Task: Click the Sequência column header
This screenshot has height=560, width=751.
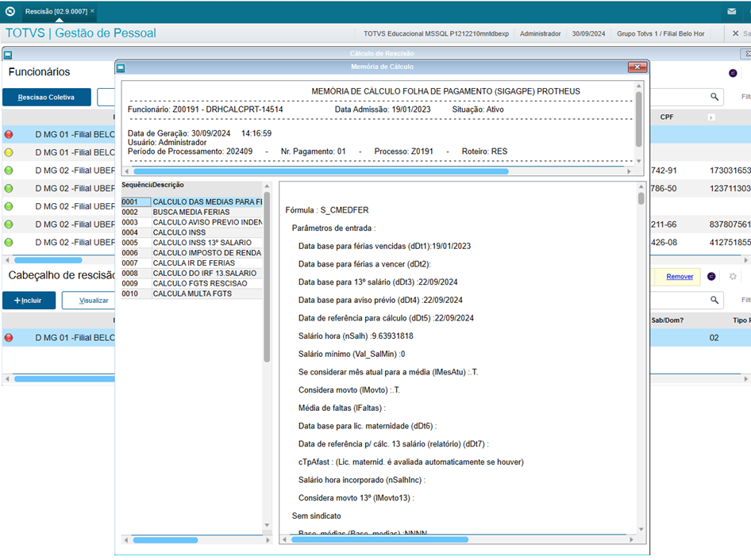Action: click(x=136, y=185)
